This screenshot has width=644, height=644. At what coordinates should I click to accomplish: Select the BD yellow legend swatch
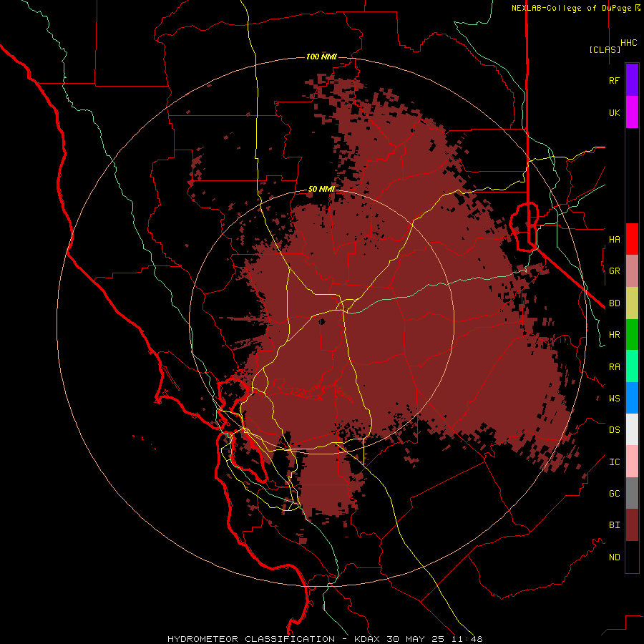click(632, 303)
